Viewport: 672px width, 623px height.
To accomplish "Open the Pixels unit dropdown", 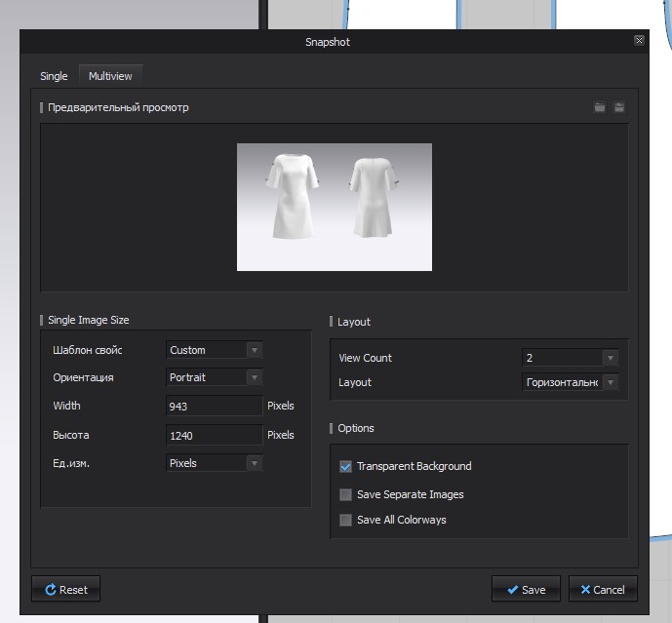I will click(214, 464).
